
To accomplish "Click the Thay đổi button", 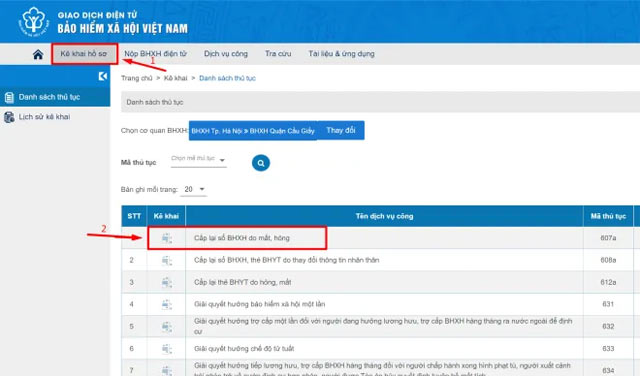I will [x=341, y=130].
